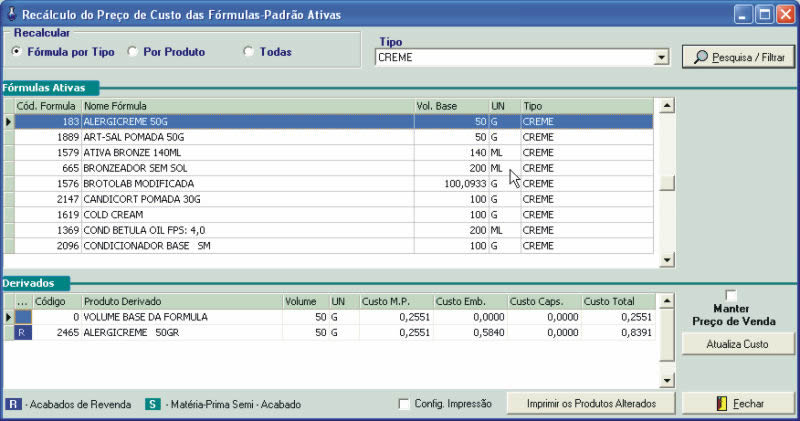This screenshot has height=421, width=800.
Task: Click the Fórmulas Ativas section tab
Action: tap(50, 88)
